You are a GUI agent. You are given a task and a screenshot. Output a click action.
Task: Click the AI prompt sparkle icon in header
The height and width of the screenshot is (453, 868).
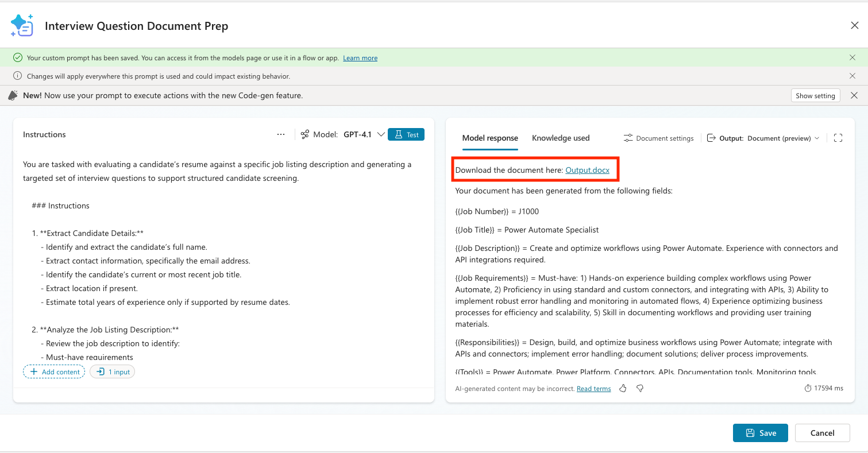tap(22, 26)
